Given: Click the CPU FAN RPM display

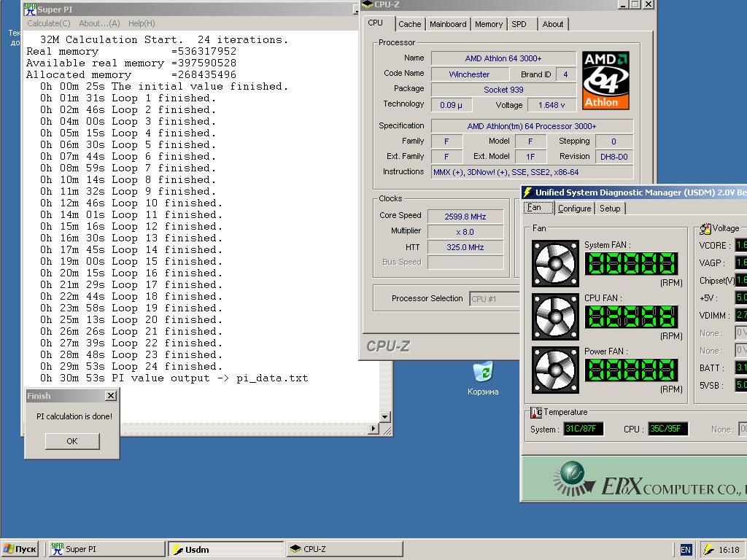Looking at the screenshot, I should 631,316.
